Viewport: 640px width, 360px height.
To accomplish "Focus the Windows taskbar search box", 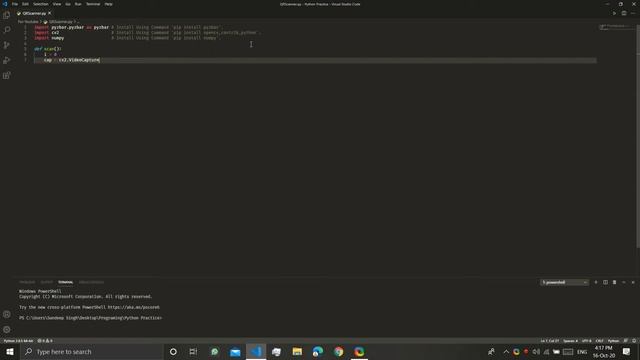I will [91, 351].
